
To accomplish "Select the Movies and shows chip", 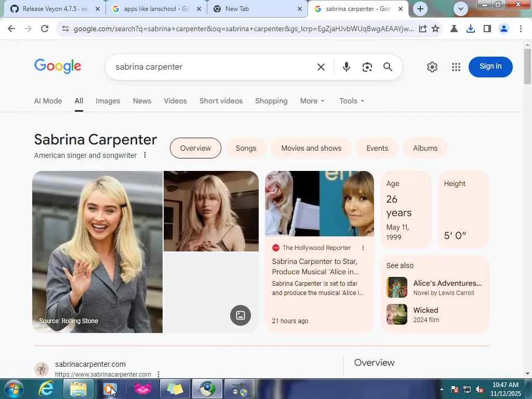I will [311, 148].
